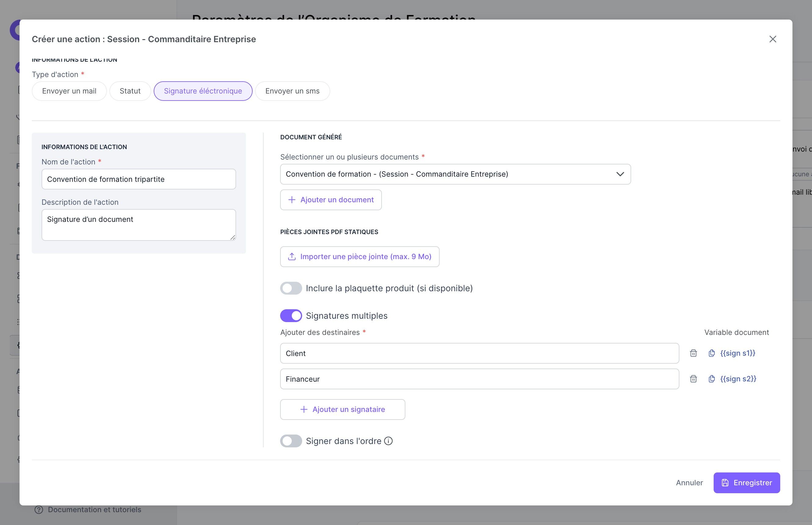
Task: Enable Signer dans l'ordre toggle
Action: (x=291, y=441)
